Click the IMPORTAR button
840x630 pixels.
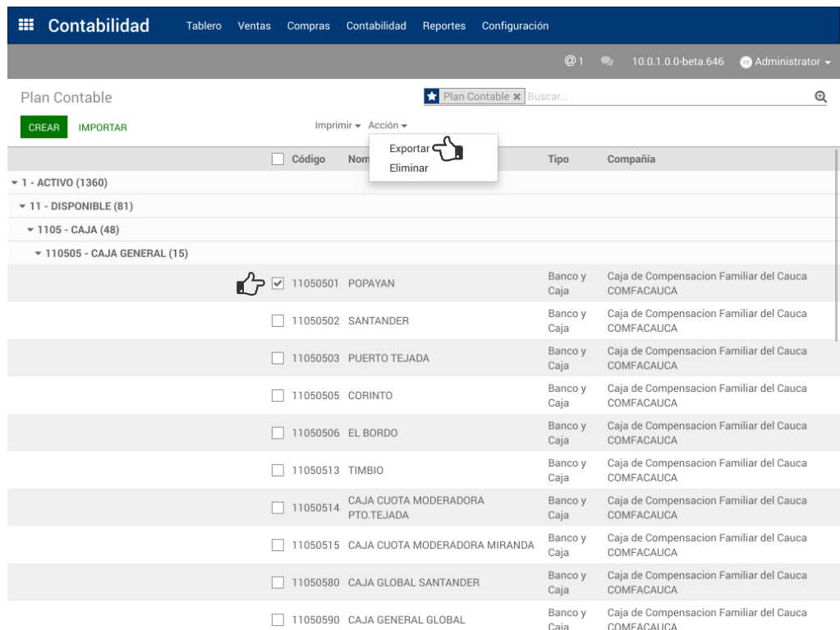coord(103,127)
